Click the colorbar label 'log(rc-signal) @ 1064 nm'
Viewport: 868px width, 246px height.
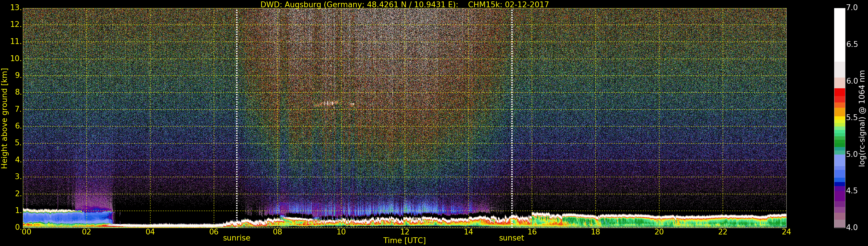[862, 118]
